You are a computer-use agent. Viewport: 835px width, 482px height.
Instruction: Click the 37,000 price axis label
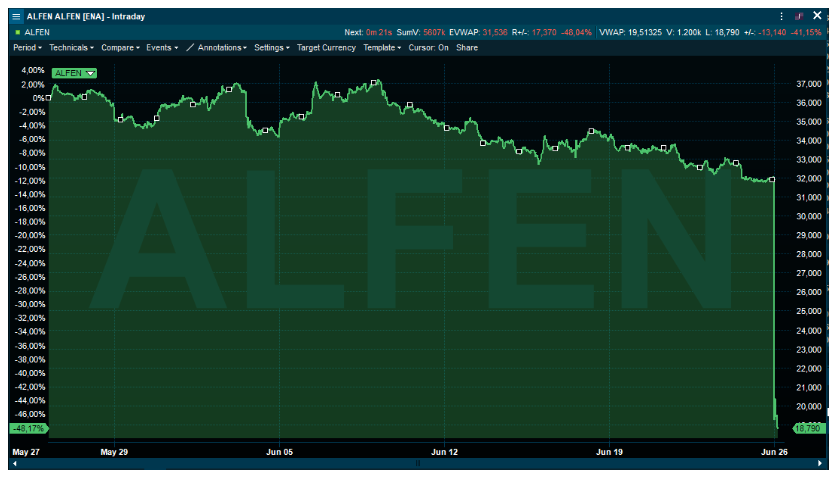[x=808, y=84]
